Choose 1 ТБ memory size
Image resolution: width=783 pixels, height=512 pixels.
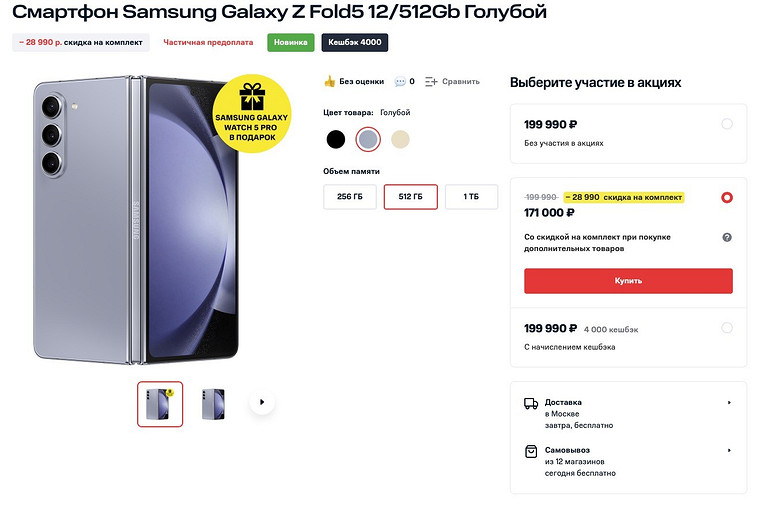pos(471,197)
